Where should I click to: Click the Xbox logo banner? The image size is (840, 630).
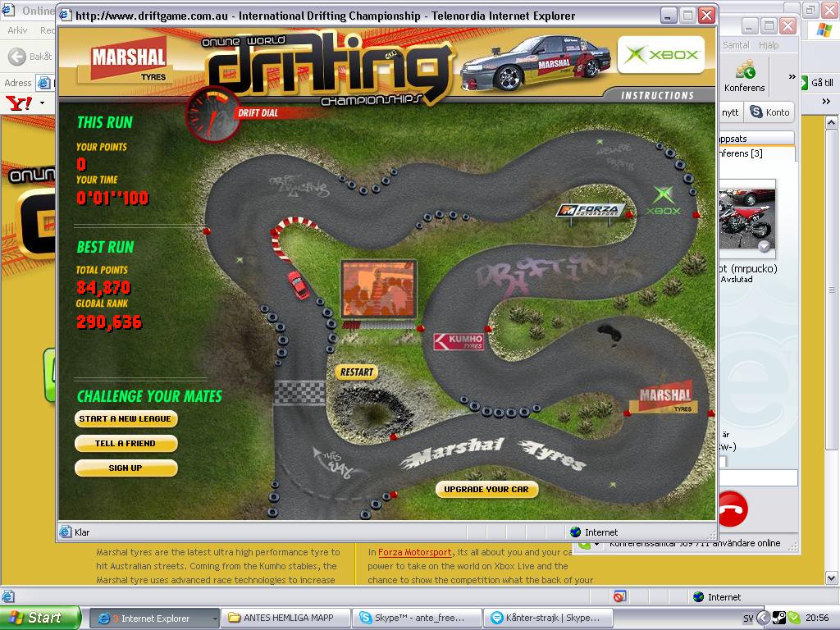point(661,55)
